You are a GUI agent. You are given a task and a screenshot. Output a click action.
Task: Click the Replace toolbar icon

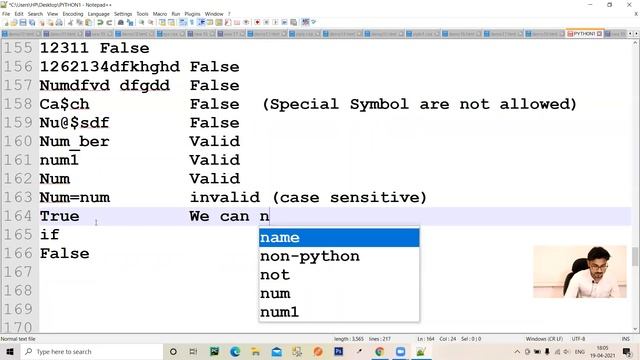coord(130,22)
